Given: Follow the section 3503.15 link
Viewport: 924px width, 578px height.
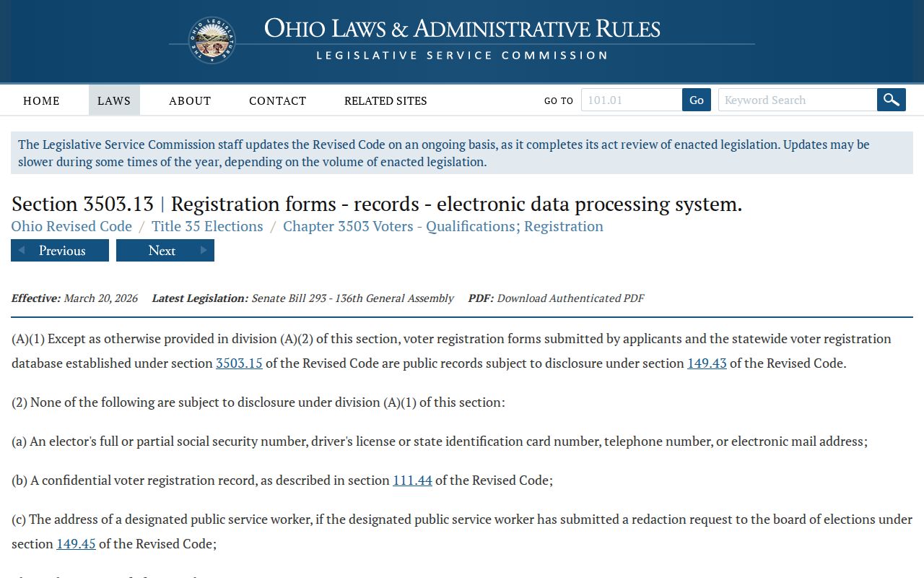Looking at the screenshot, I should coord(239,363).
